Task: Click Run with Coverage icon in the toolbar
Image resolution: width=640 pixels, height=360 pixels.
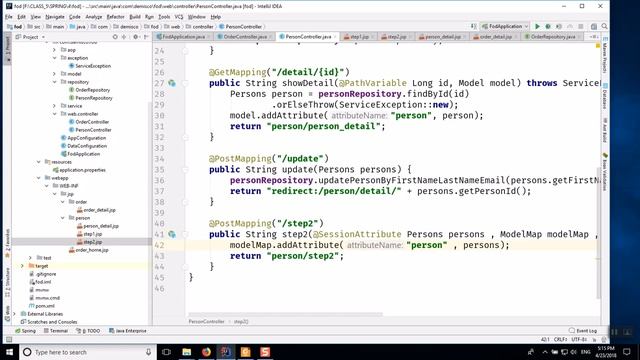Action: click(x=559, y=27)
